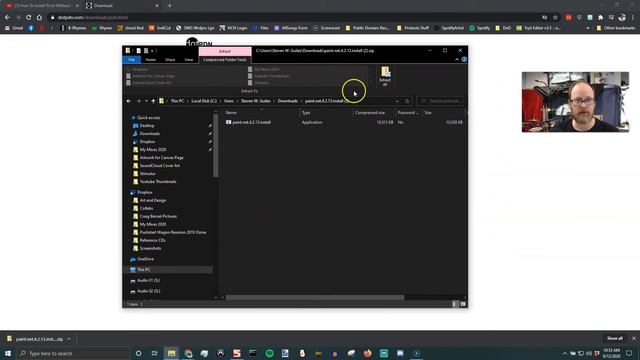The width and height of the screenshot is (640, 360).
Task: Go back in File Explorer
Action: point(129,101)
